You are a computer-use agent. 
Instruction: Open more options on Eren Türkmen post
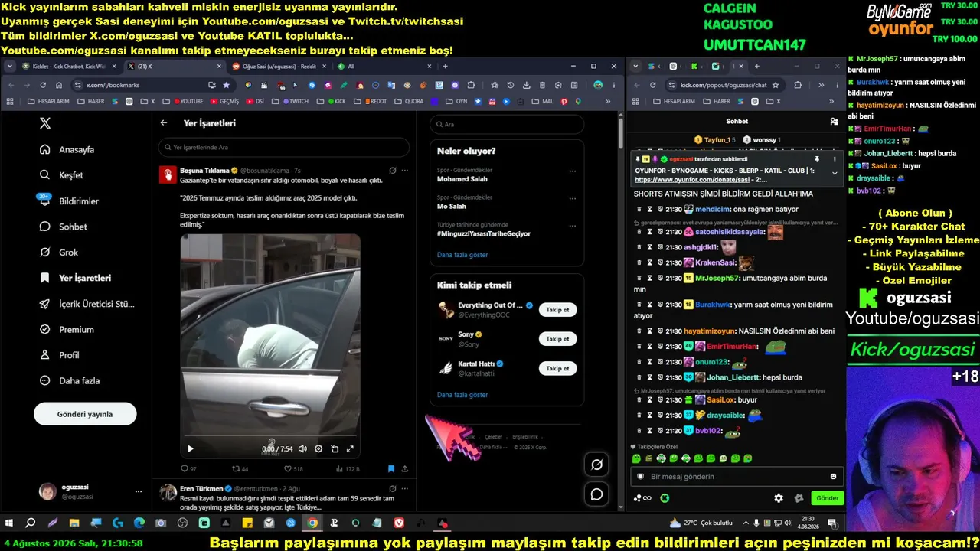tap(404, 488)
